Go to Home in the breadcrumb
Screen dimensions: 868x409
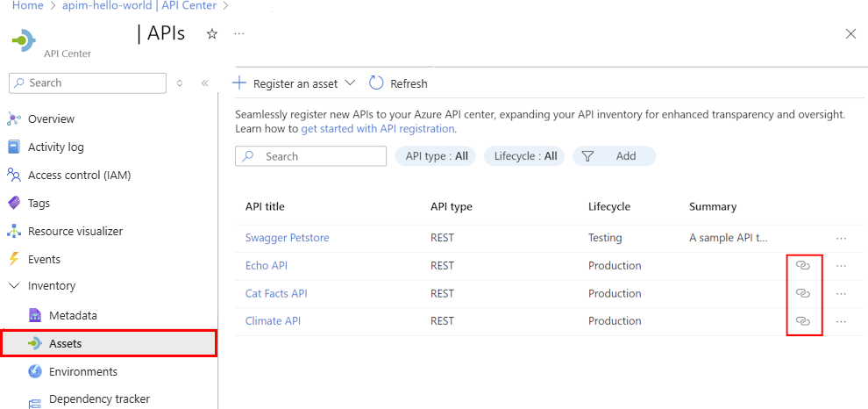click(x=28, y=6)
